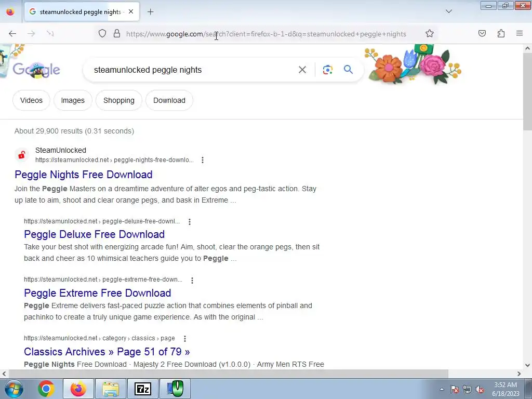Open more options for Peggle Extreme result
The width and height of the screenshot is (532, 399).
point(192,280)
